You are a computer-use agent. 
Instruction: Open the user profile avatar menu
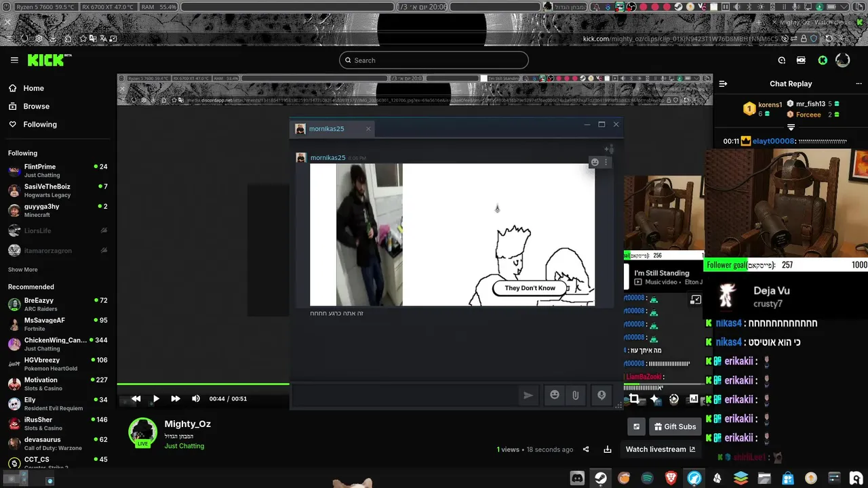tap(843, 60)
